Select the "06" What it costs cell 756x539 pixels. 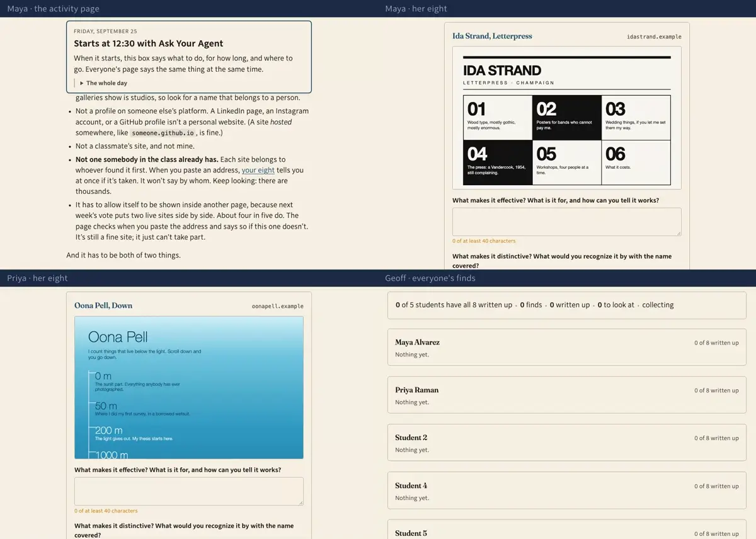[636, 162]
